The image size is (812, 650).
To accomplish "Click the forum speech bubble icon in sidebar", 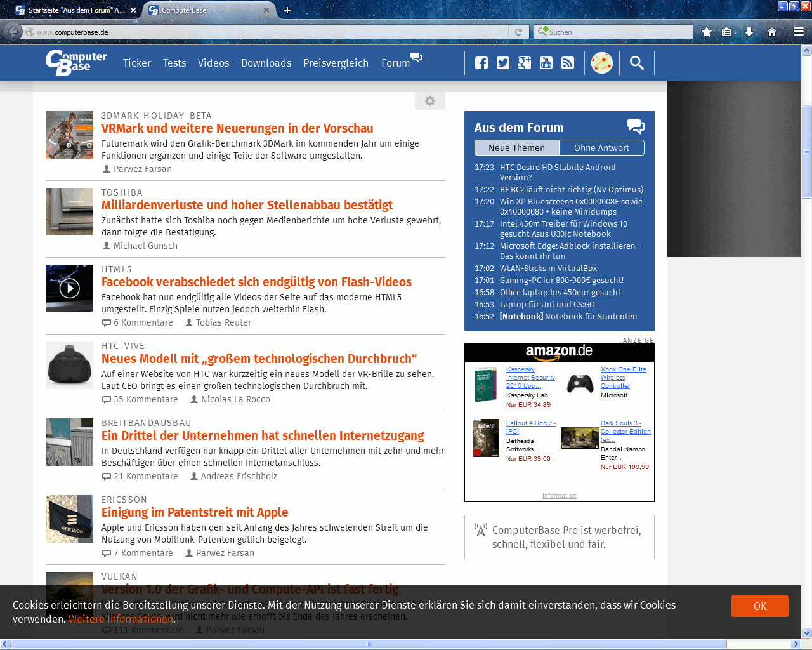I will (x=636, y=126).
